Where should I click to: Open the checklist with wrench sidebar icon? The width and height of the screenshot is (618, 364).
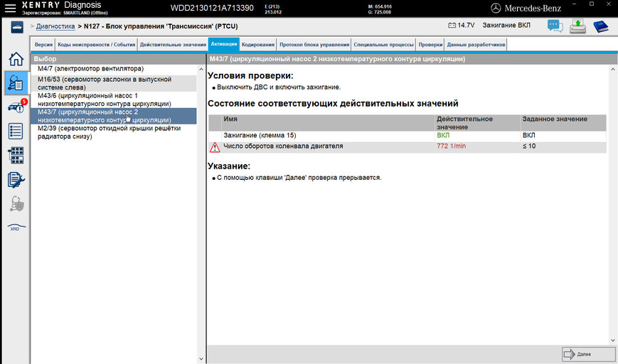click(16, 180)
